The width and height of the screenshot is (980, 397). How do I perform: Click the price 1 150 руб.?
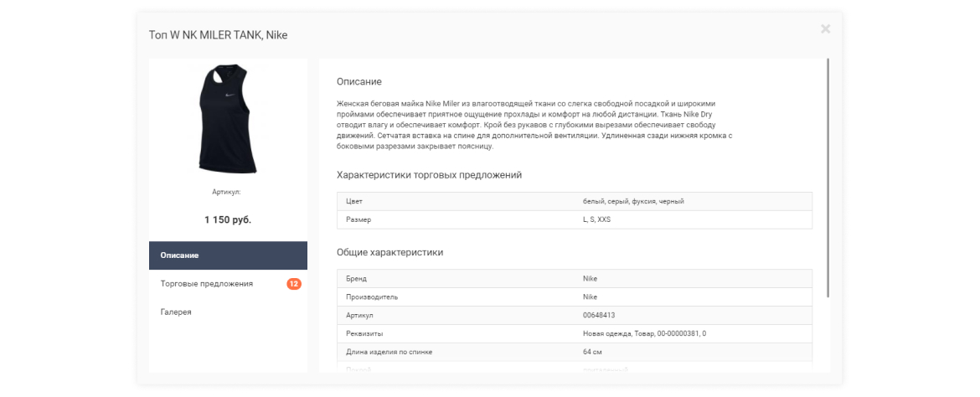pyautogui.click(x=228, y=220)
